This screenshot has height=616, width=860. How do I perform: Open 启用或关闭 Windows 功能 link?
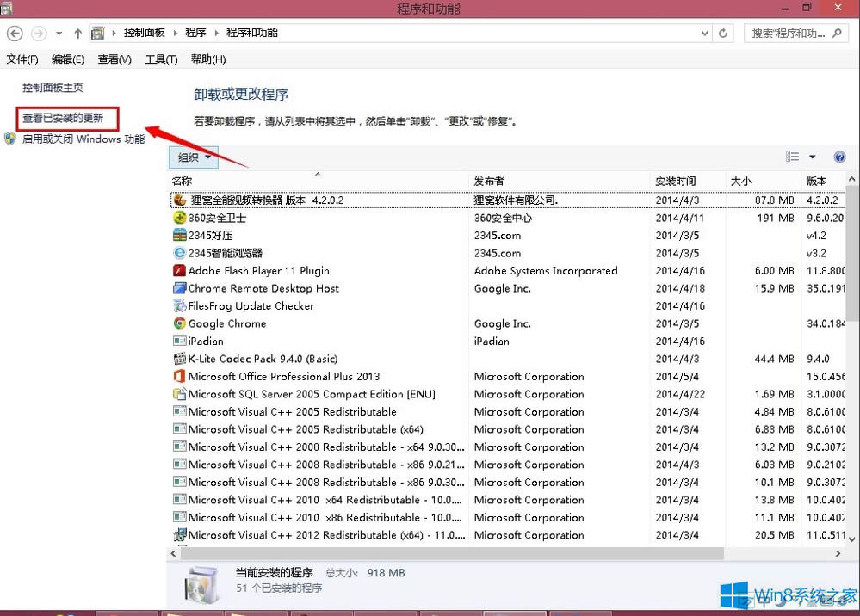coord(84,139)
